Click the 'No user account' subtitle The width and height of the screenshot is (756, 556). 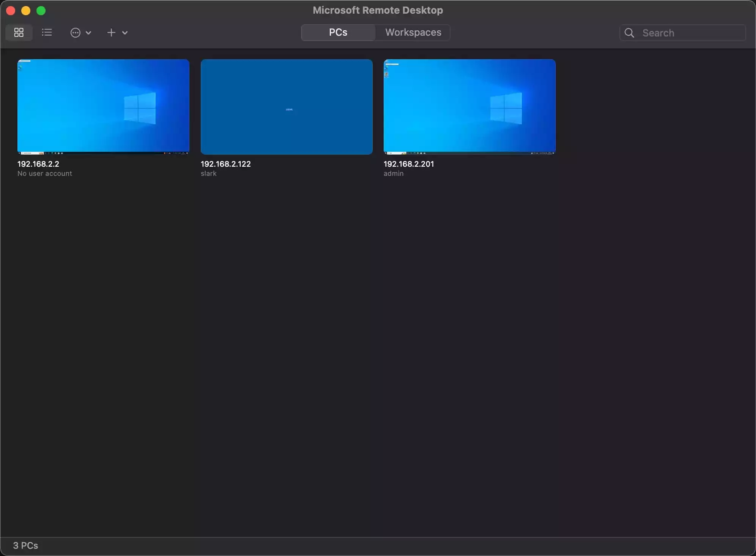(x=44, y=174)
